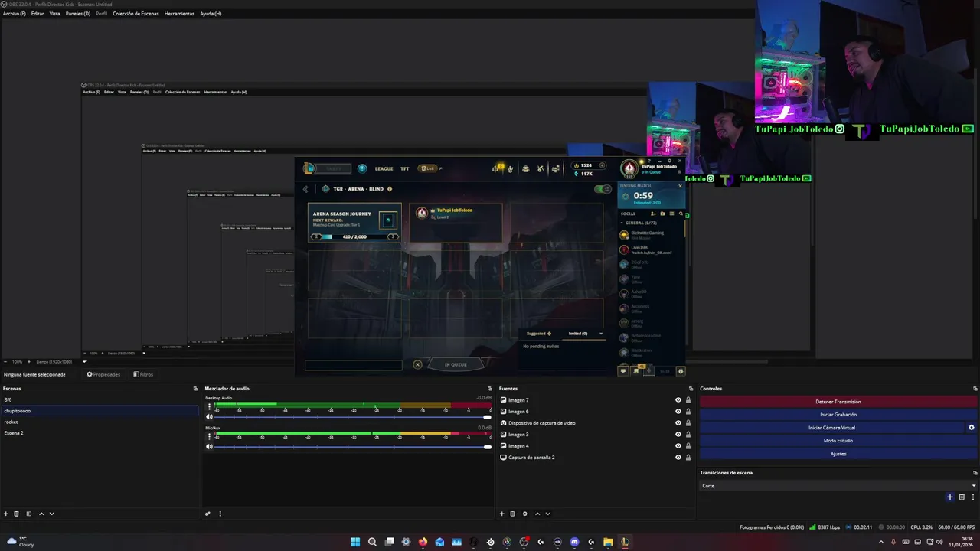Add a new source in the Fuentes toolbar
980x551 pixels.
point(502,514)
